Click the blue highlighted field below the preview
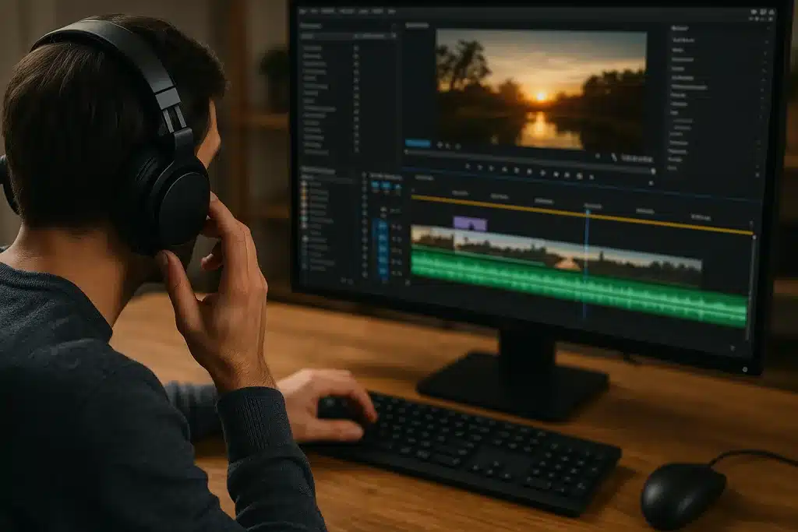This screenshot has width=798, height=532. 418,144
